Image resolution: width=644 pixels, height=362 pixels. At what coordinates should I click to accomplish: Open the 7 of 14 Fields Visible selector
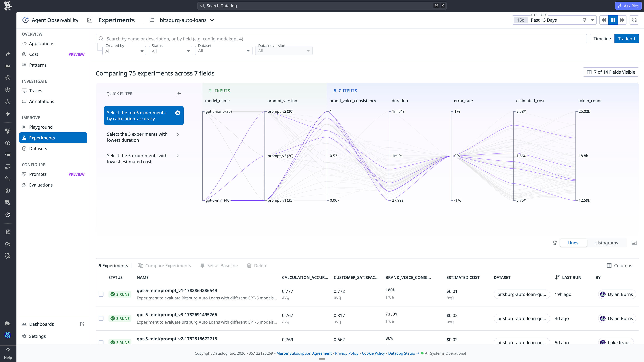point(611,72)
